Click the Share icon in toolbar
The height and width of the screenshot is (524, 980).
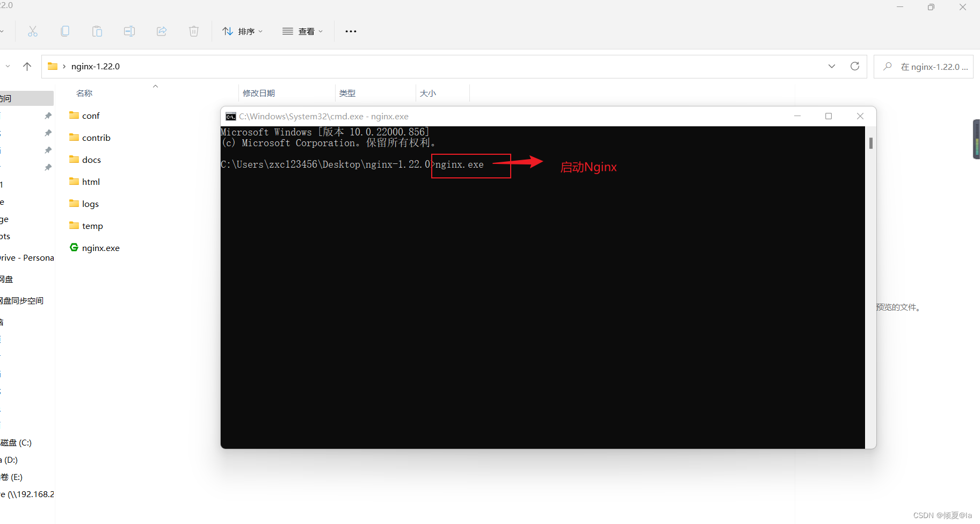click(162, 31)
